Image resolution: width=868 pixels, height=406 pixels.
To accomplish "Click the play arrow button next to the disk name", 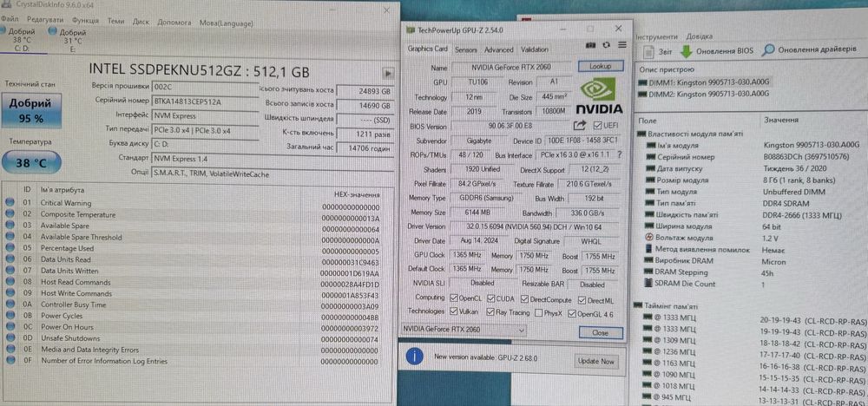I will [x=388, y=73].
